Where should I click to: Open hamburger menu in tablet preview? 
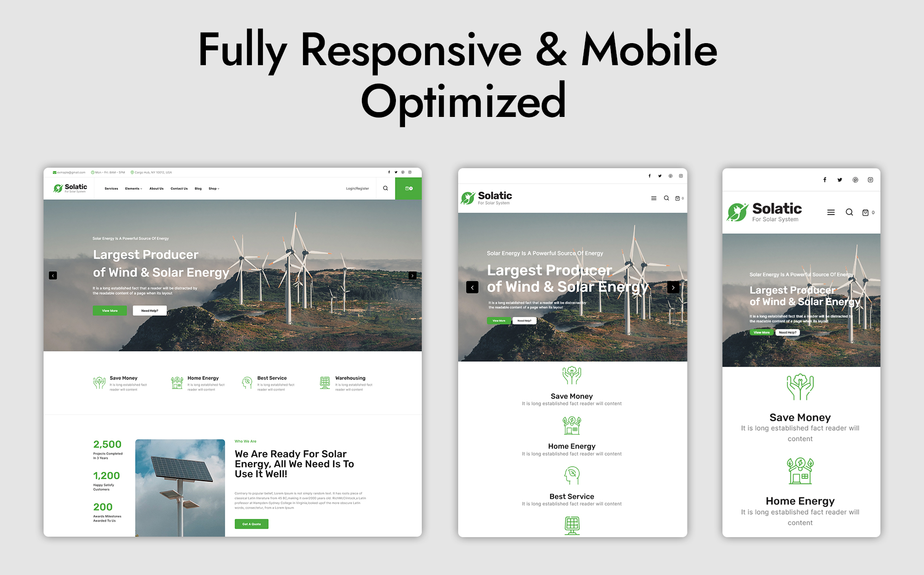click(654, 198)
